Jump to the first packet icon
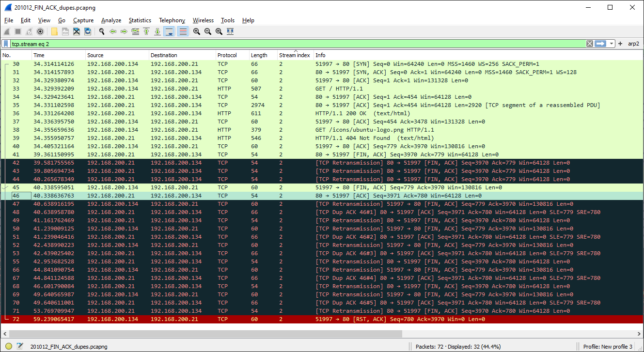 [146, 31]
